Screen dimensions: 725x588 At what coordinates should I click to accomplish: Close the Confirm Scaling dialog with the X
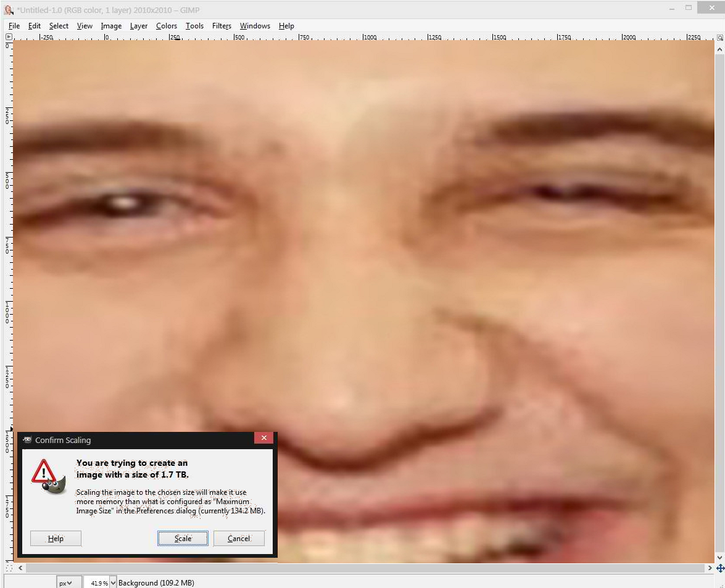[263, 438]
